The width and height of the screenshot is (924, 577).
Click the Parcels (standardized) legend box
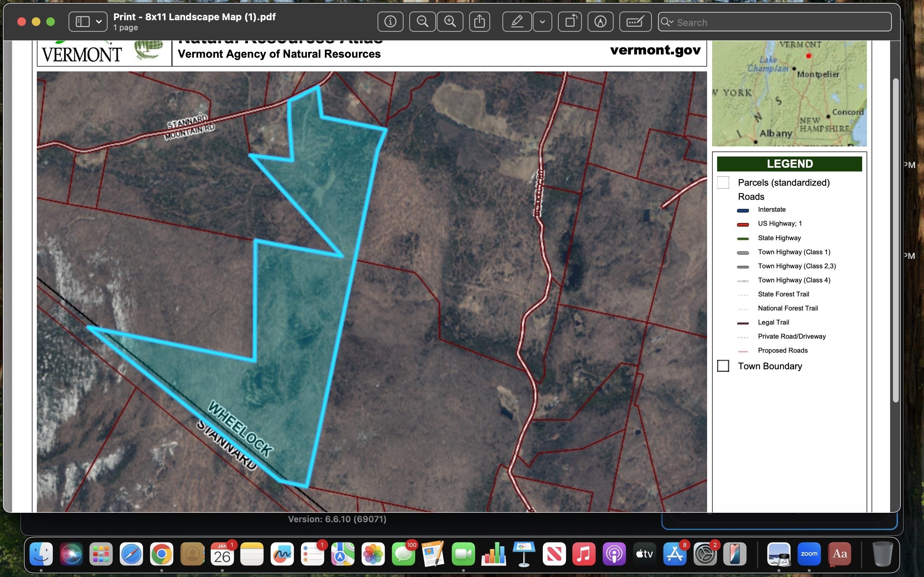[x=723, y=182]
